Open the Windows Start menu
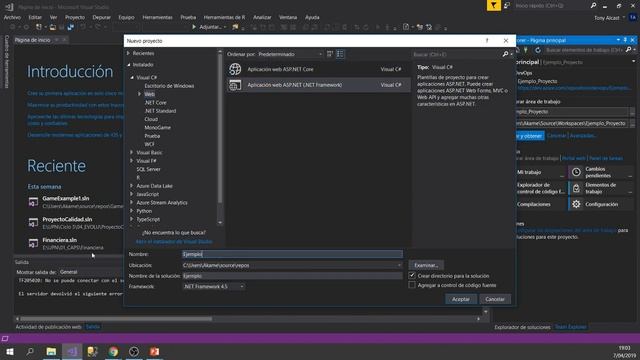Viewport: 640px width, 360px height. (10, 351)
